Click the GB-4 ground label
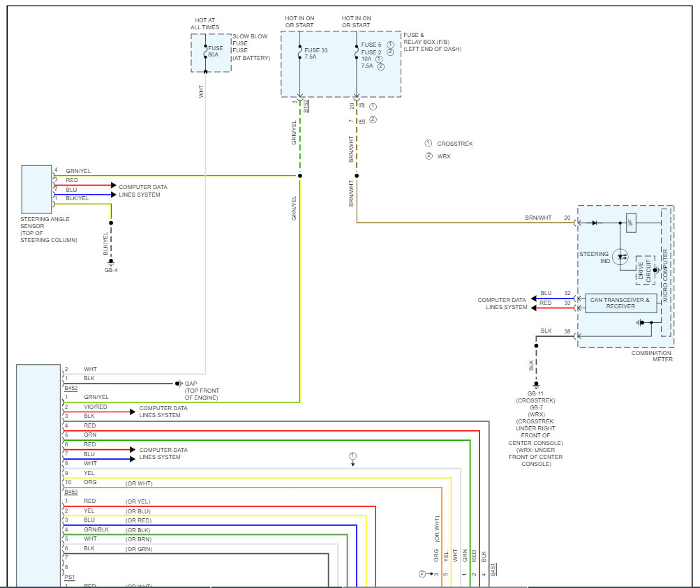 (x=111, y=270)
